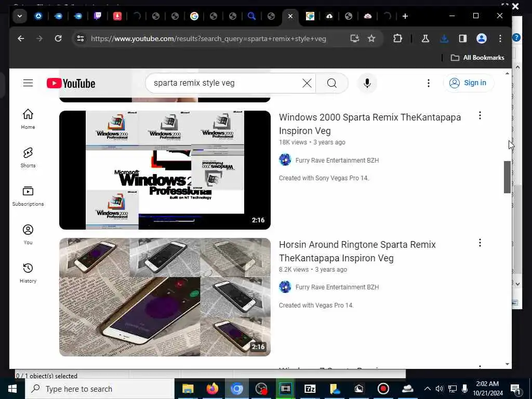The height and width of the screenshot is (399, 532).
Task: Close the active YouTube tab
Action: (x=290, y=16)
